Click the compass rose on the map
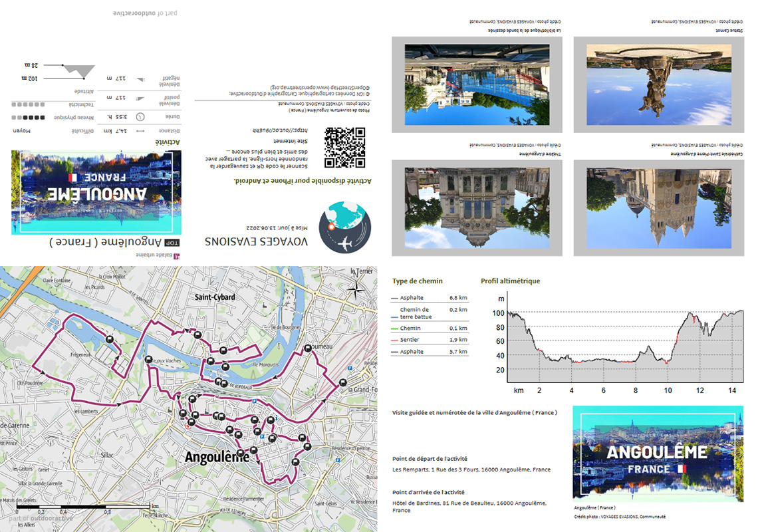Image resolution: width=758 pixels, height=532 pixels. (356, 289)
